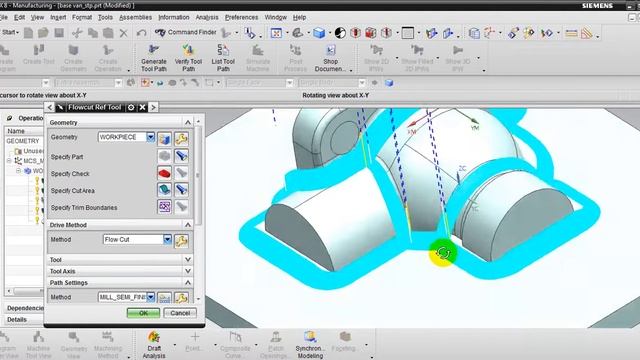Open the Format menu

82,18
